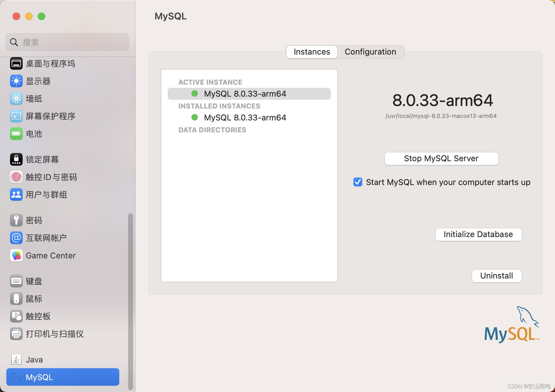Viewport: 555px width, 392px height.
Task: Open Desktop & Dock icon (桌面与程序坞)
Action: 16,64
